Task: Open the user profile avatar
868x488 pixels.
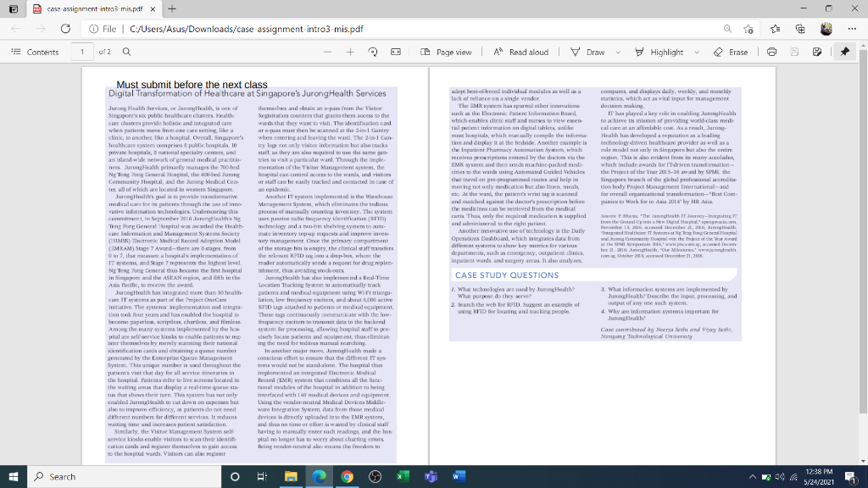Action: (826, 29)
